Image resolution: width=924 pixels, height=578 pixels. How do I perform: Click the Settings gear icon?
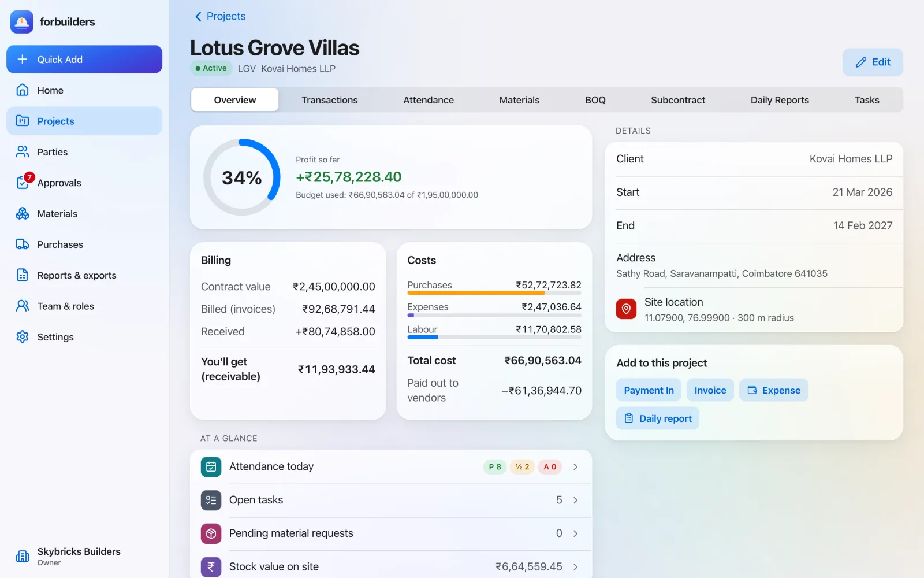23,337
